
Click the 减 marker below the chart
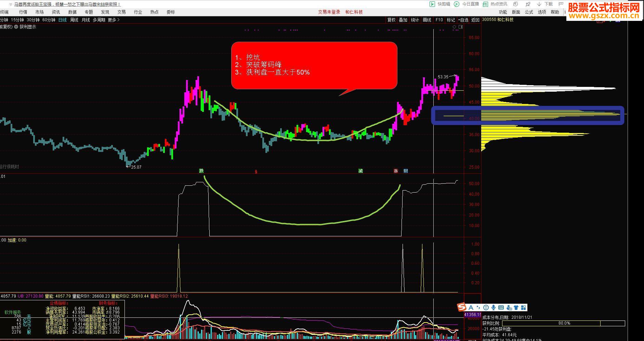coord(360,171)
